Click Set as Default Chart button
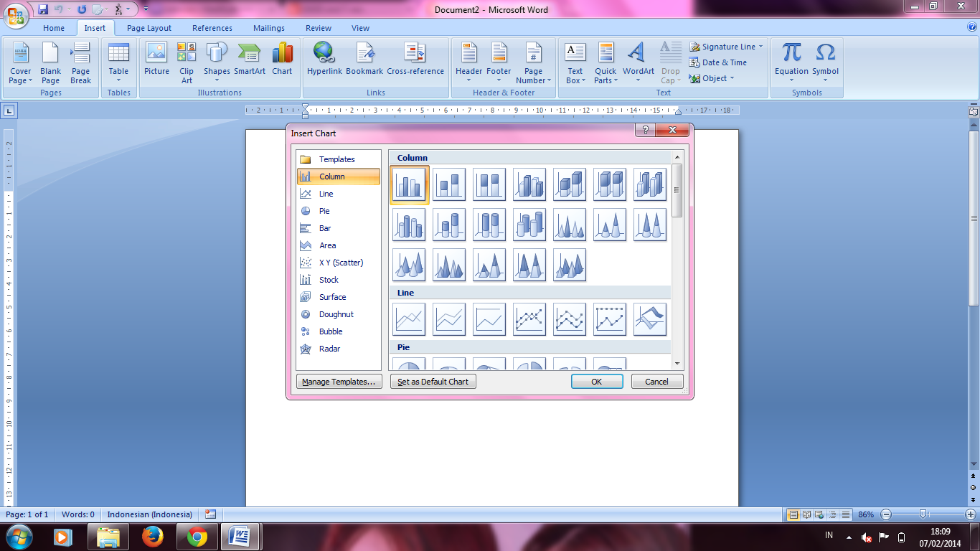 (x=433, y=382)
